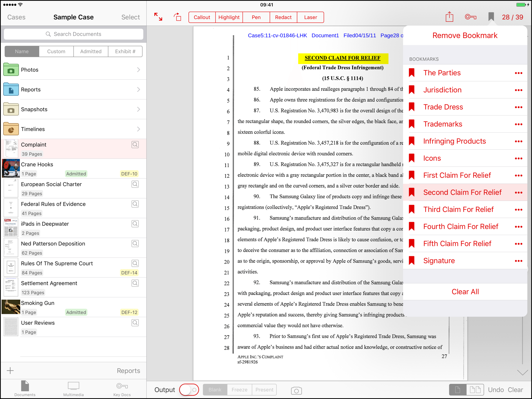Select the Highlight annotation tool
Screen dimensions: 532x399
pos(229,17)
